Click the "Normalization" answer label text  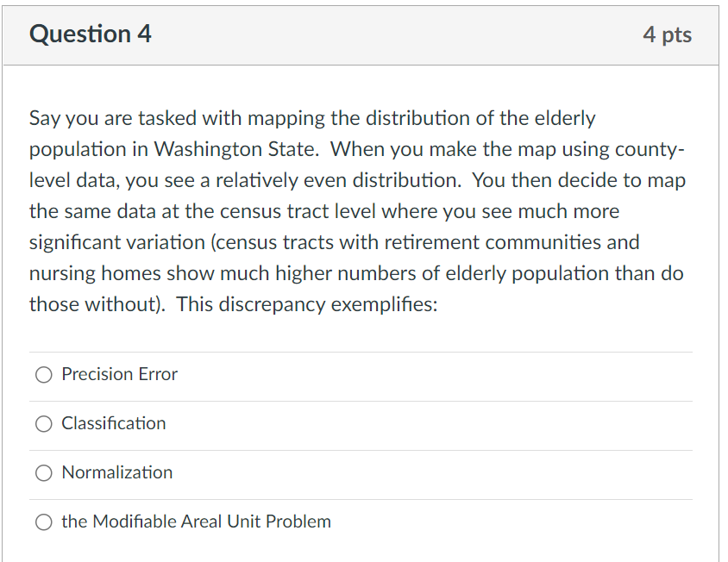tap(116, 473)
